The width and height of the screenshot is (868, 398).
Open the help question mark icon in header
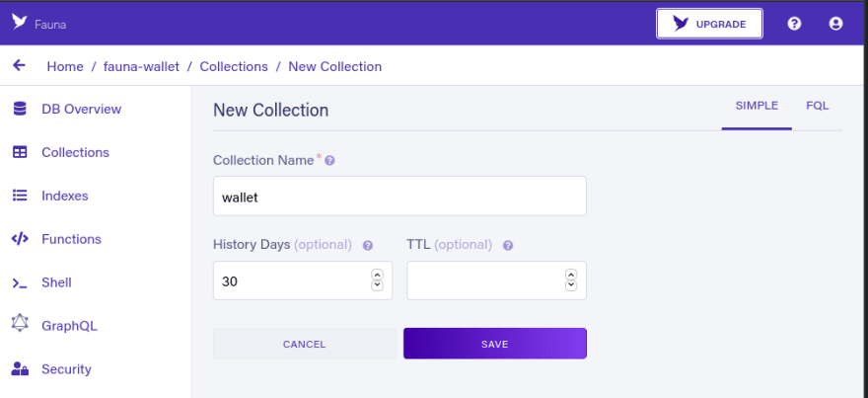point(794,24)
